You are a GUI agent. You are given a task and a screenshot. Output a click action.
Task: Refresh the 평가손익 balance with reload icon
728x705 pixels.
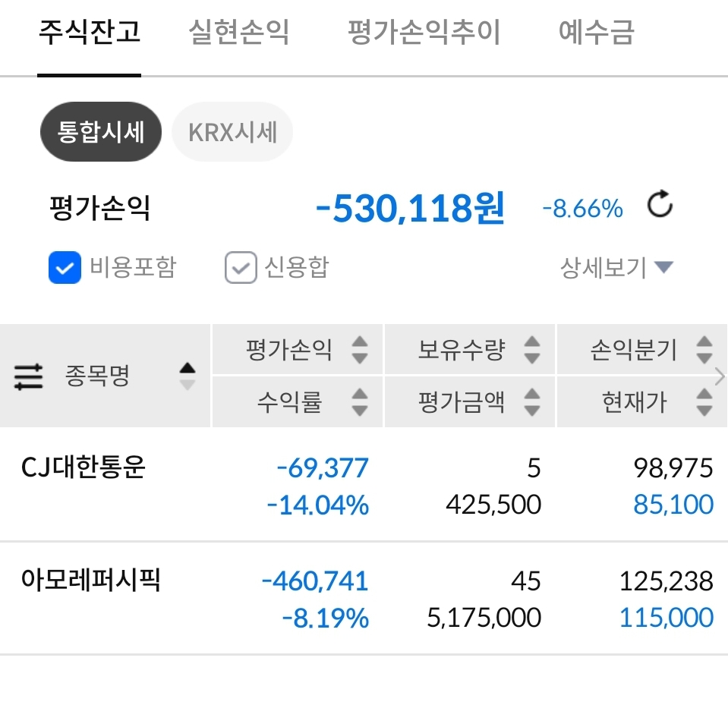coord(660,204)
